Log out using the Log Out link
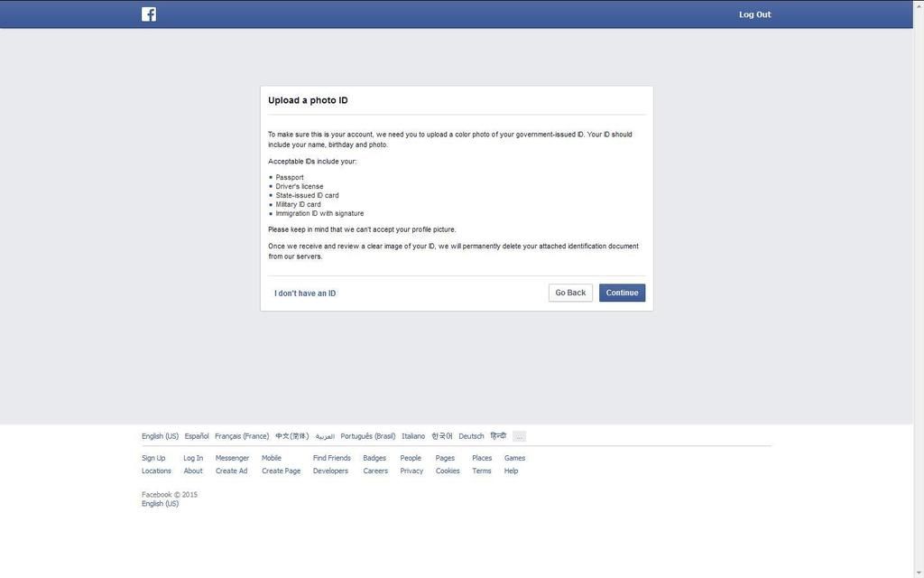This screenshot has width=924, height=578. coord(755,14)
